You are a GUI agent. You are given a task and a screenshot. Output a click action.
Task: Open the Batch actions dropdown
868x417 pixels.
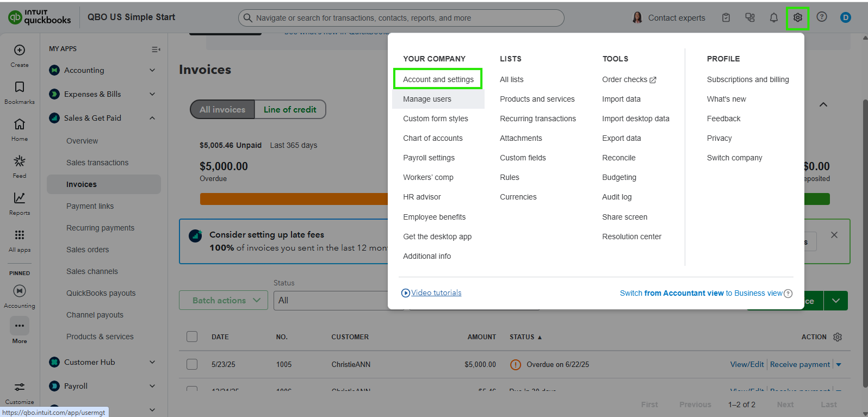coord(223,300)
